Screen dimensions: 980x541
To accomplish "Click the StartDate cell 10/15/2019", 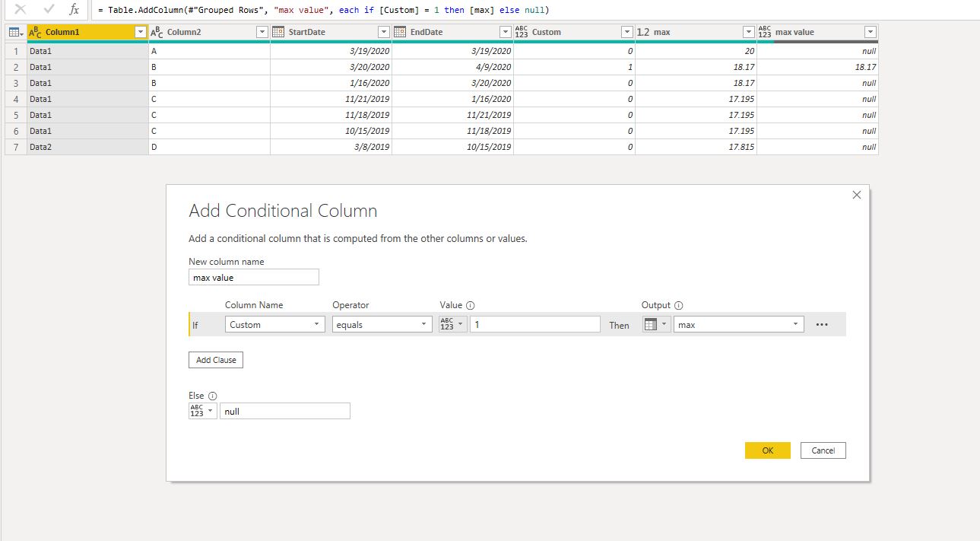I will (331, 131).
